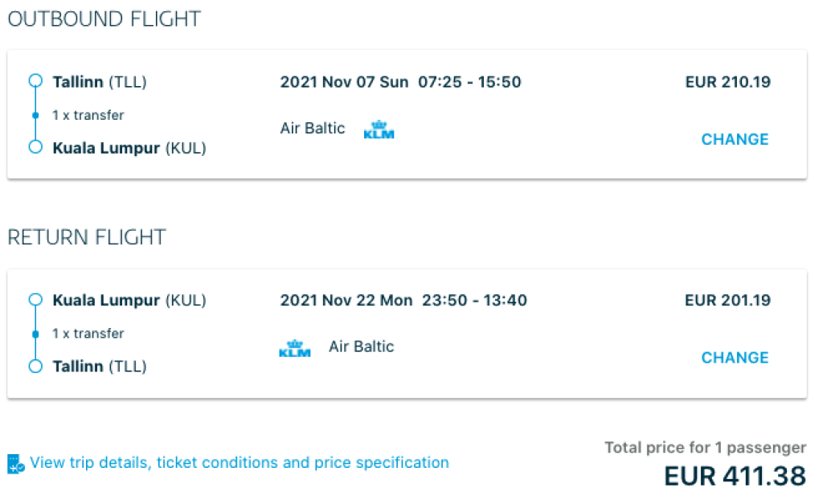Screen dimensions: 823x504
Task: Click the transfer dot on return route line
Action: pos(35,334)
